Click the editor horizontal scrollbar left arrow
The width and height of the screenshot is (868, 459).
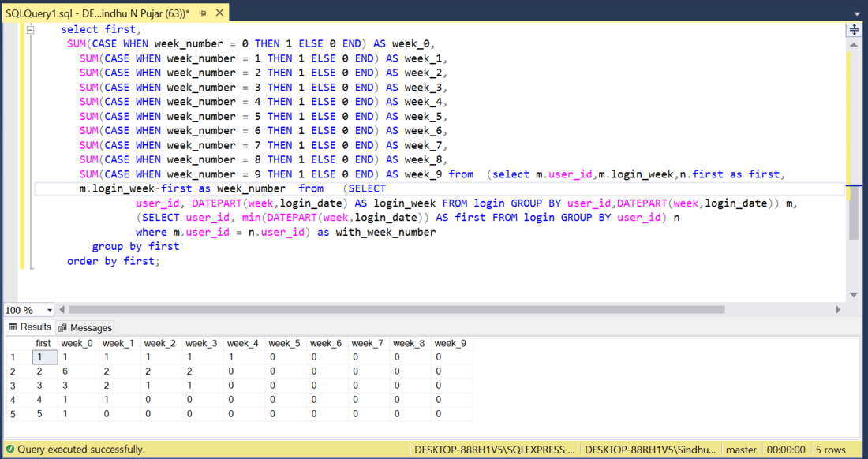click(x=62, y=310)
